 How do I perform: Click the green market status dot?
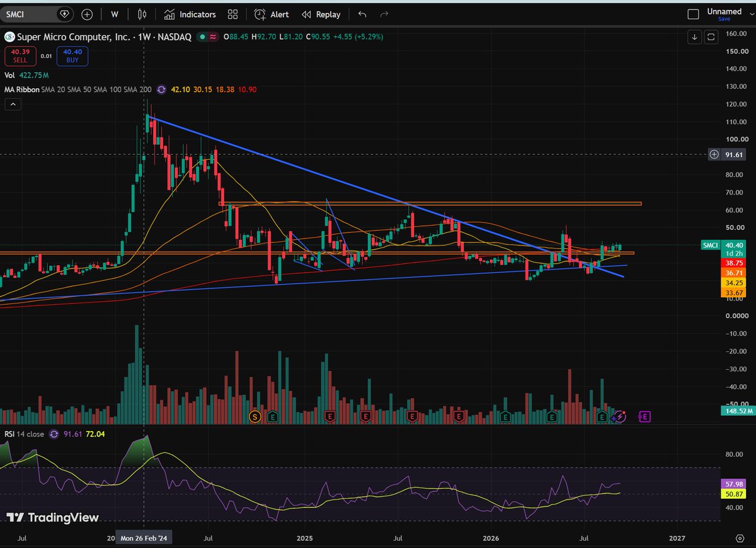202,37
